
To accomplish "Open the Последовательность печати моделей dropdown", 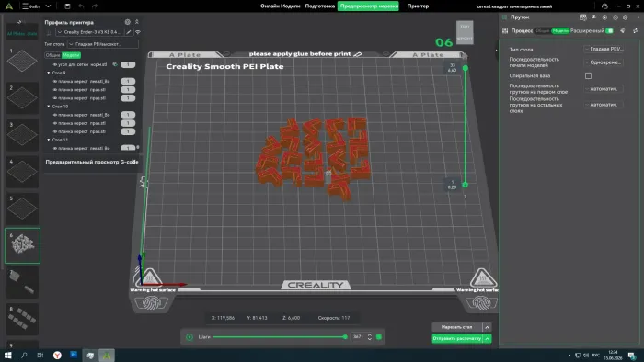I will (x=604, y=62).
